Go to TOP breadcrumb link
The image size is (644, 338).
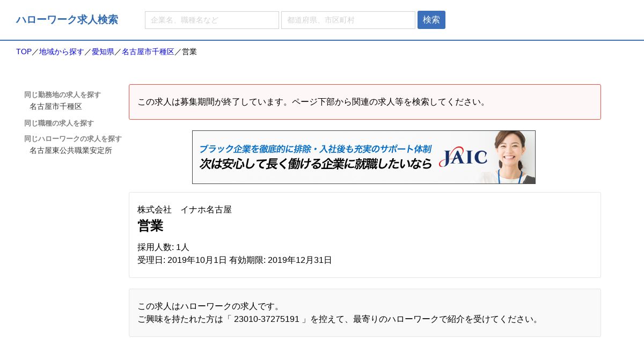click(24, 52)
